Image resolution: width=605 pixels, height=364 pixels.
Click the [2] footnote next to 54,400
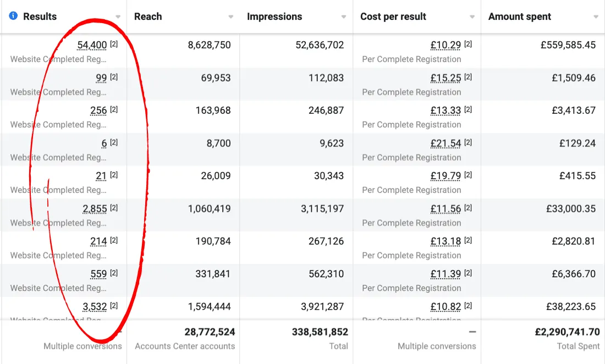tap(114, 45)
